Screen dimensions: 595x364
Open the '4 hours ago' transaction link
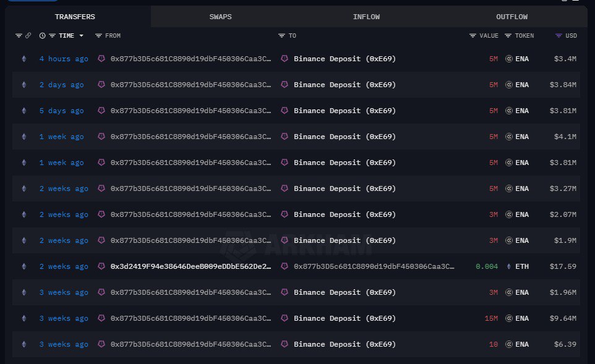click(x=64, y=59)
